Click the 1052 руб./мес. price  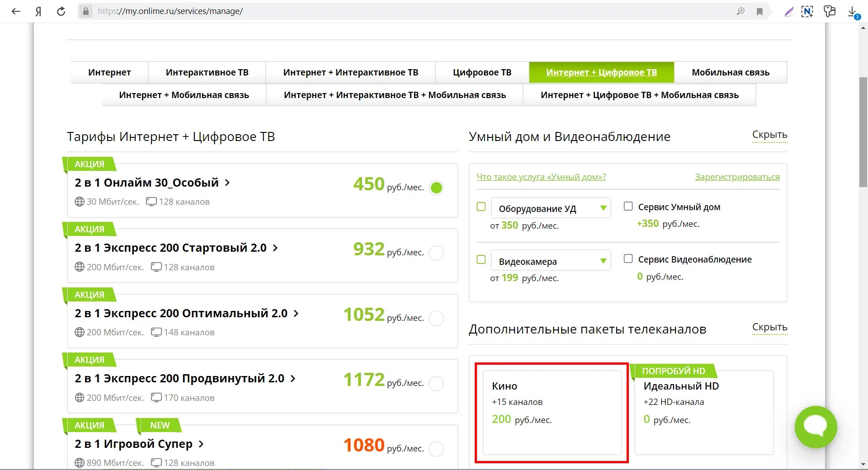[383, 315]
